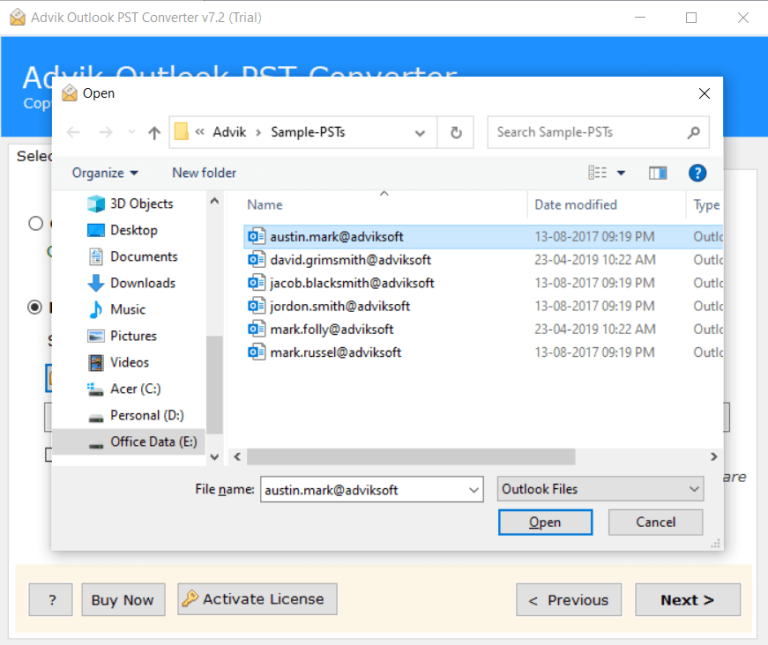
Task: Open the Organize menu
Action: [x=105, y=173]
